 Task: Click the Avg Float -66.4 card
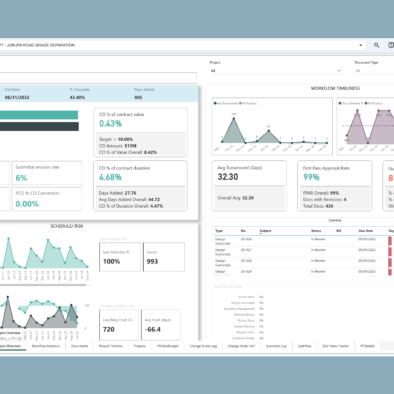coord(161,325)
